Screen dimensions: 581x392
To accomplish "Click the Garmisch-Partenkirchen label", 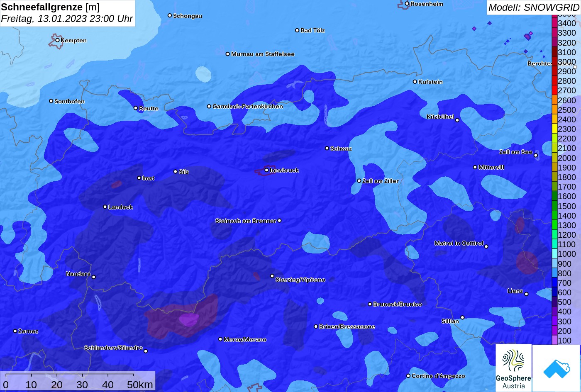I will coord(248,106).
